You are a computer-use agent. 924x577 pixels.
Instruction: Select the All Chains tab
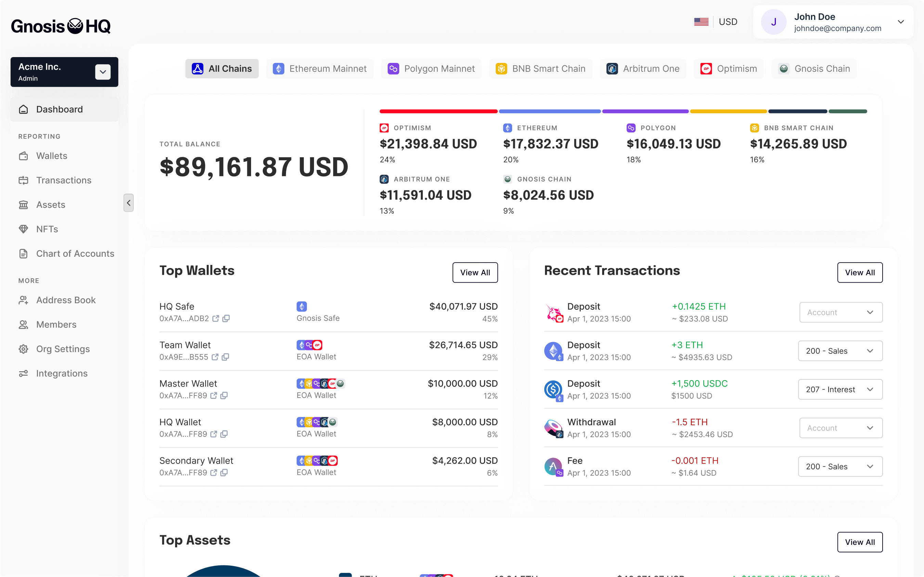[222, 69]
